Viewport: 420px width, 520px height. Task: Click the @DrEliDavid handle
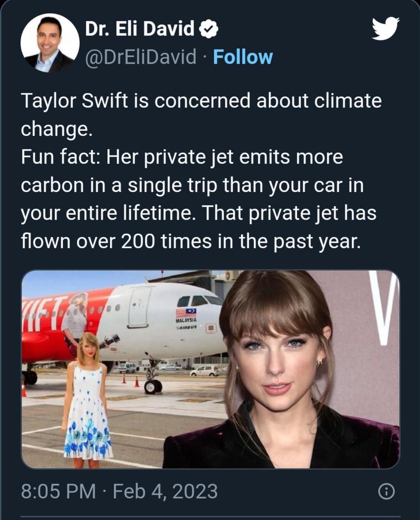(x=140, y=58)
